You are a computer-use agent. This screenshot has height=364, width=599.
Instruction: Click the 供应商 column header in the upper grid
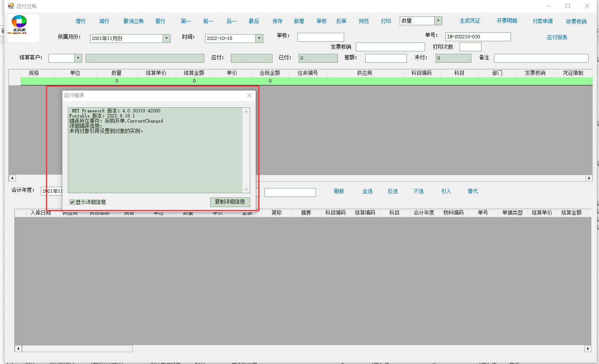tap(364, 73)
